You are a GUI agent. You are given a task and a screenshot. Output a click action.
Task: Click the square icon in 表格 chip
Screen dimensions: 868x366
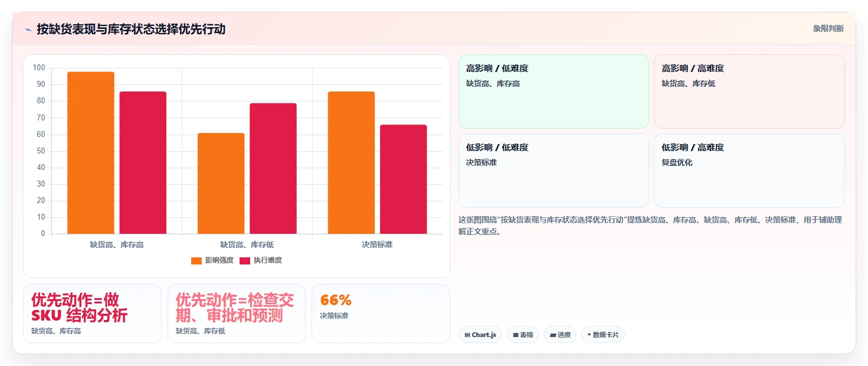point(516,335)
